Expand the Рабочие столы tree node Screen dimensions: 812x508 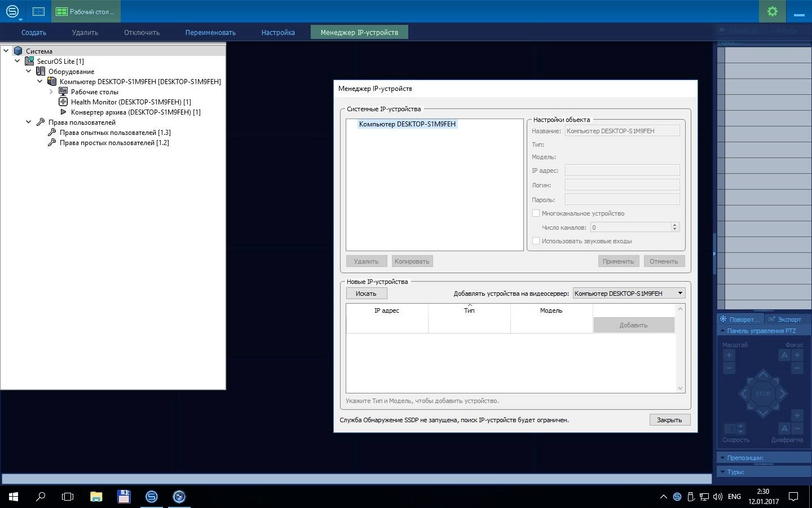coord(51,91)
